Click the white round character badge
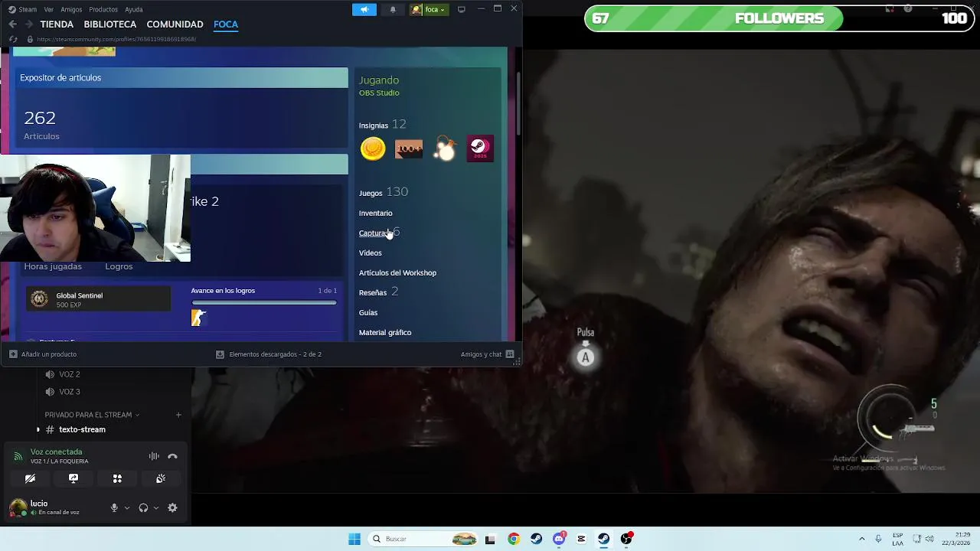The width and height of the screenshot is (980, 551). click(445, 148)
